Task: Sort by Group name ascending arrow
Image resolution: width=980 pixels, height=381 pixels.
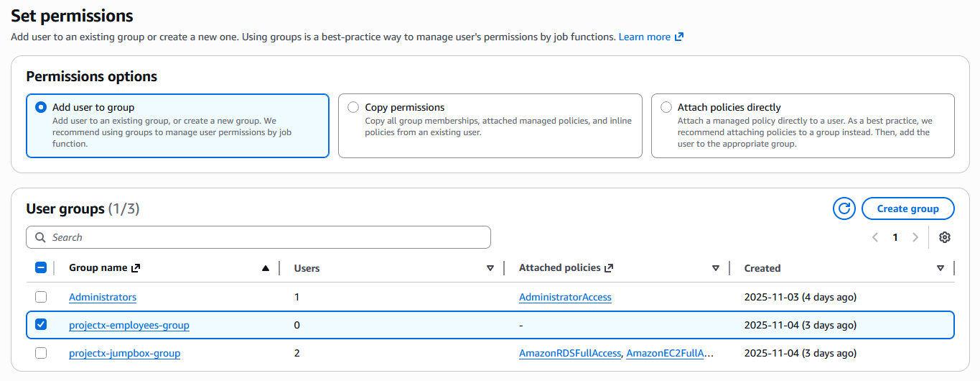Action: tap(266, 268)
